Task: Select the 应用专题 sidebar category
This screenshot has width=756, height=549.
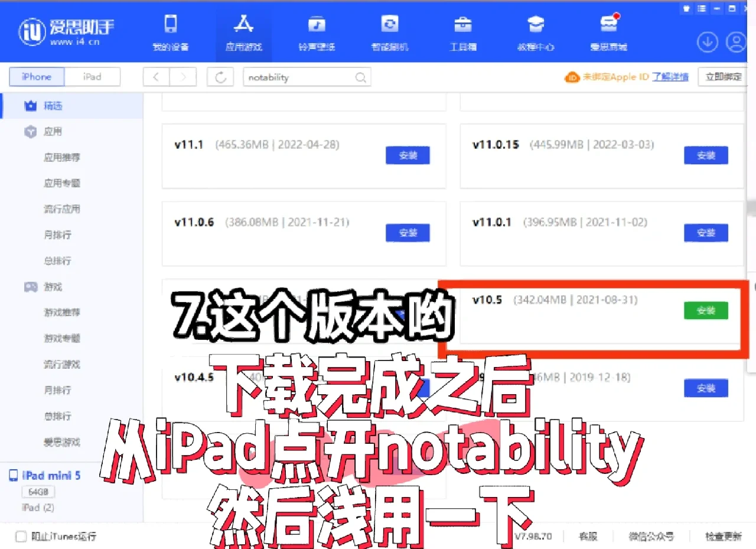Action: point(62,183)
